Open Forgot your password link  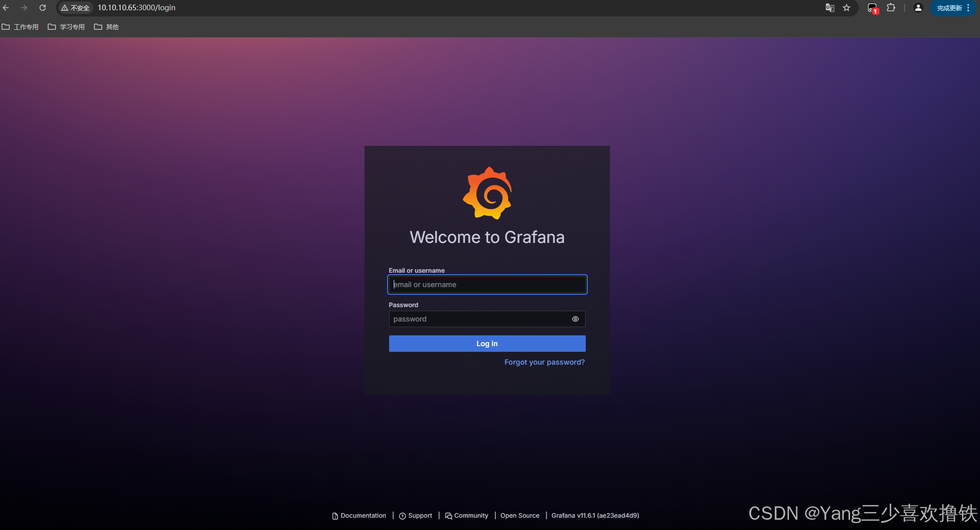[545, 362]
